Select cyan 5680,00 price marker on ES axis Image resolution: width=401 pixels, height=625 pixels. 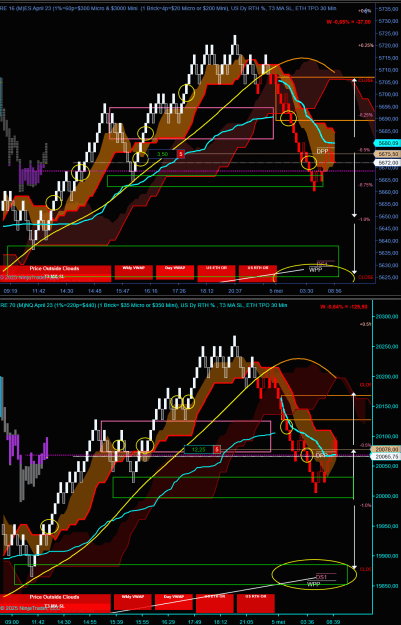point(387,143)
